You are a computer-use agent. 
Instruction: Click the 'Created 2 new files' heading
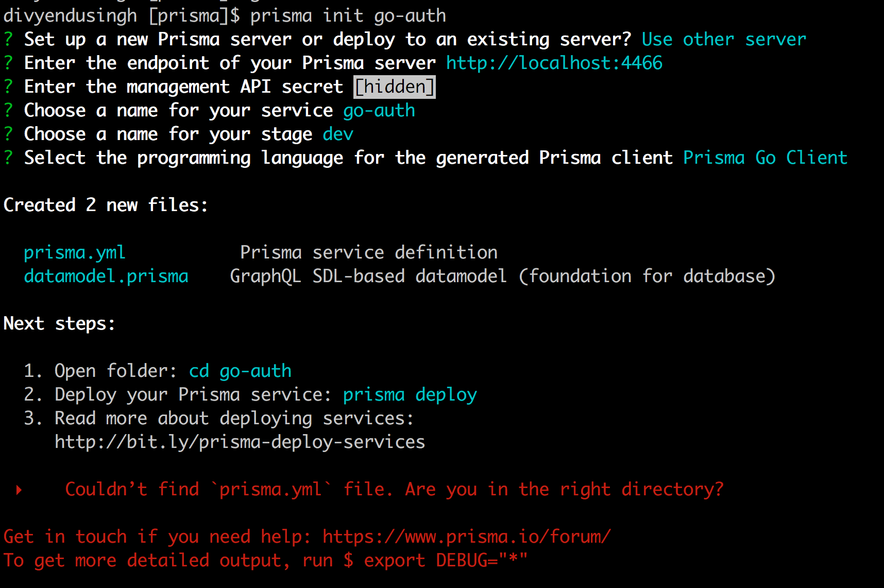[x=105, y=204]
